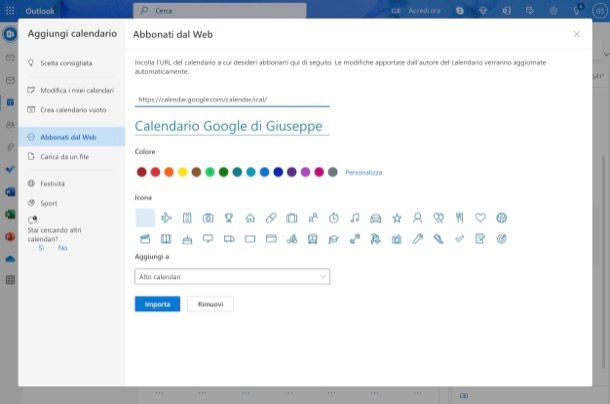Open Carica da un file
This screenshot has width=610, height=404.
[x=72, y=156]
